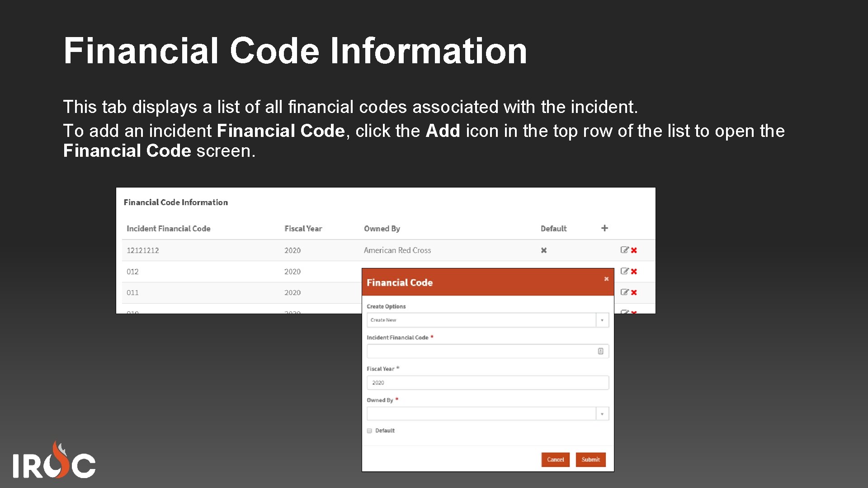Expand the Owned By dropdown
Viewport: 868px width, 488px height.
coord(602,414)
